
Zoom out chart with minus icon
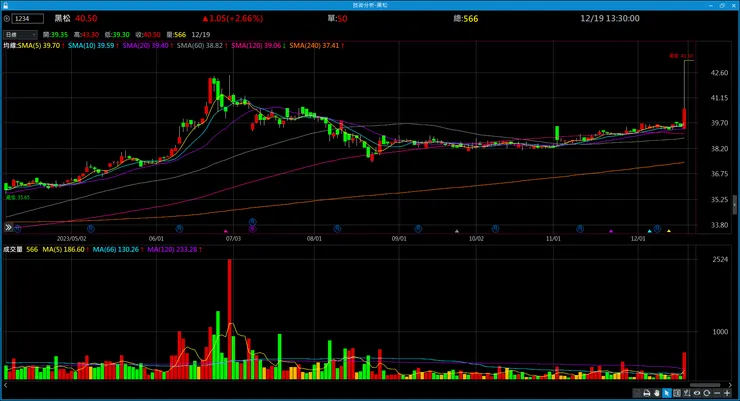pyautogui.click(x=717, y=393)
